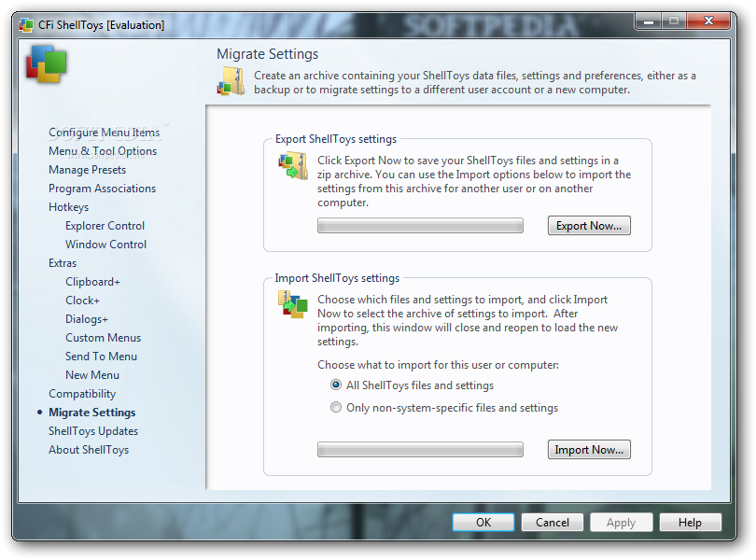
Task: Open ShellToys Updates page
Action: tap(93, 431)
